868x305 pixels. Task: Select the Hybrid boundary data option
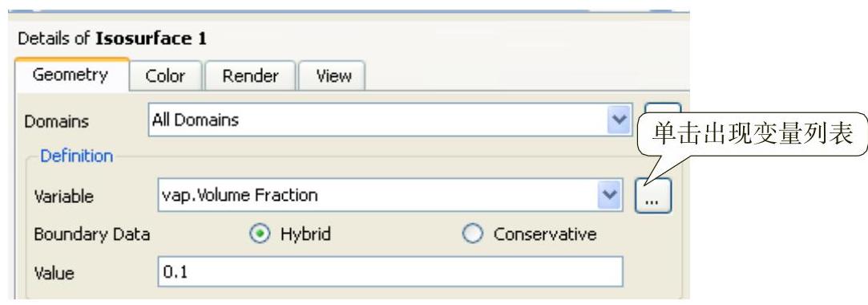tap(259, 234)
